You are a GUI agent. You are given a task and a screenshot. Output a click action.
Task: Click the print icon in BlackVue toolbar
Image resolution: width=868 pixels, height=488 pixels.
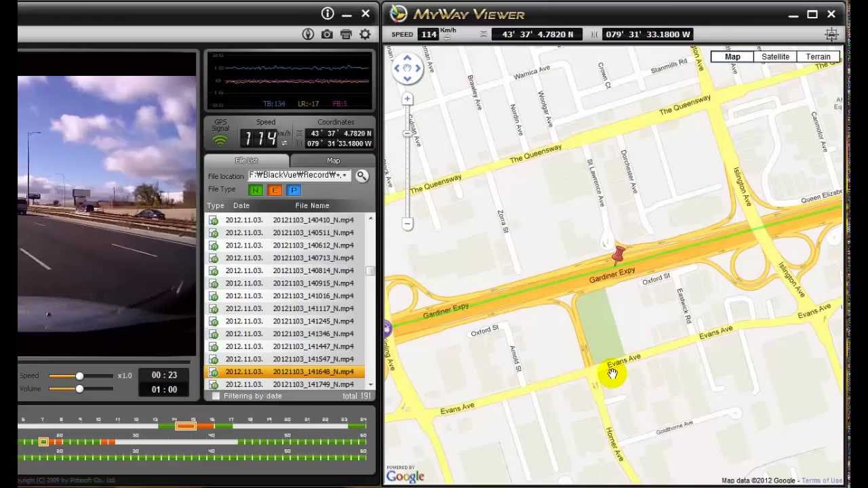coord(346,34)
